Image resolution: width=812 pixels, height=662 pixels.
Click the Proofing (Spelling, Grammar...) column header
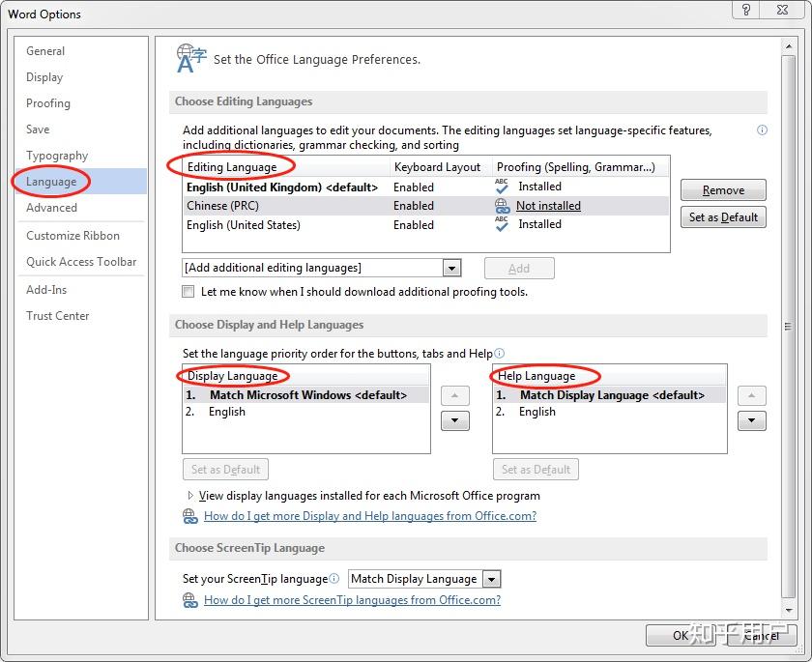click(581, 166)
